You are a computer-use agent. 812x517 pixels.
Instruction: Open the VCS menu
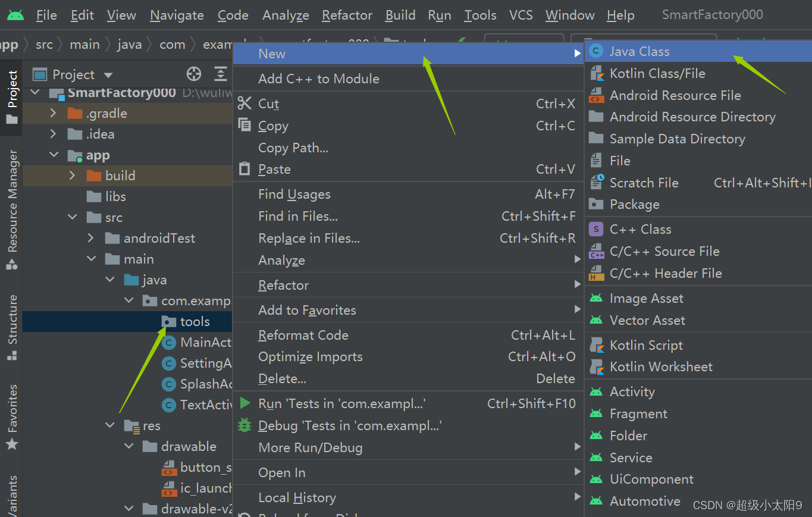click(521, 15)
